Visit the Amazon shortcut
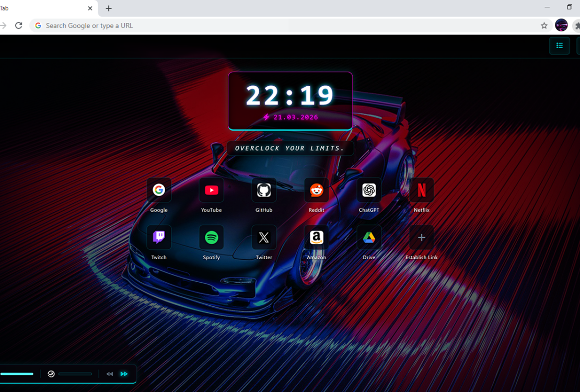The width and height of the screenshot is (580, 392). pyautogui.click(x=317, y=238)
